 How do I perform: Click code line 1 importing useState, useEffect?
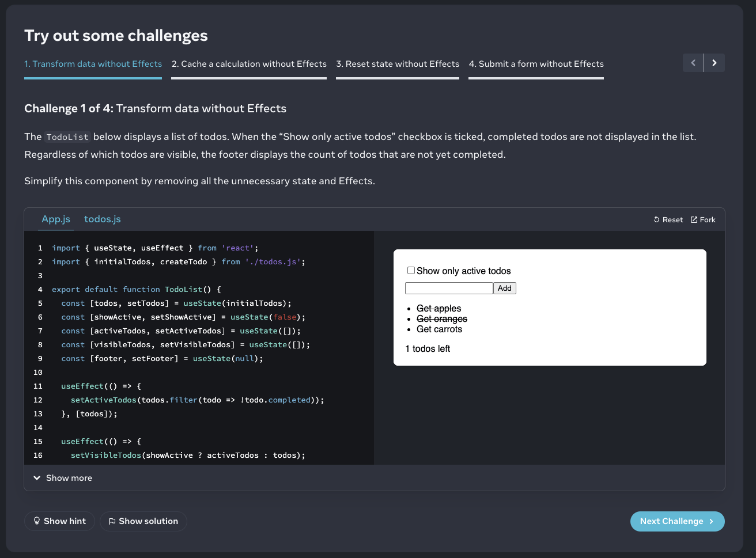[x=155, y=248]
